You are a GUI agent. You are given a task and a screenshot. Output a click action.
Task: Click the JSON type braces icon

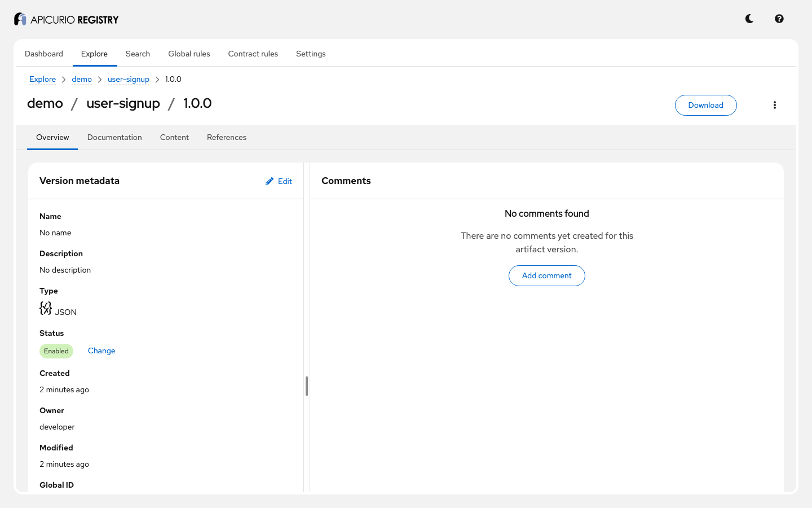46,308
